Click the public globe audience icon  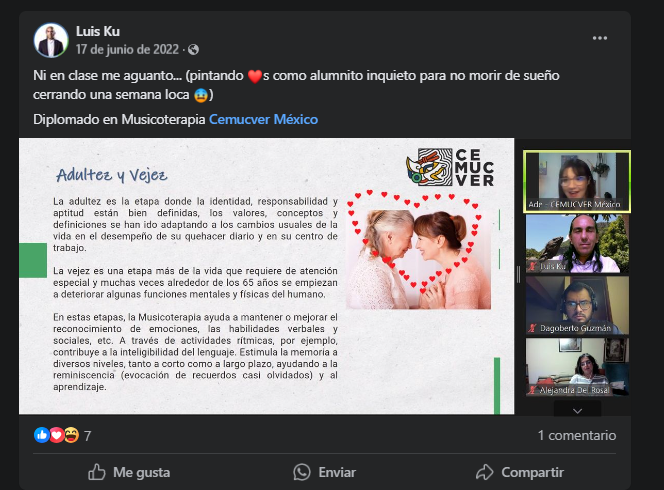194,50
